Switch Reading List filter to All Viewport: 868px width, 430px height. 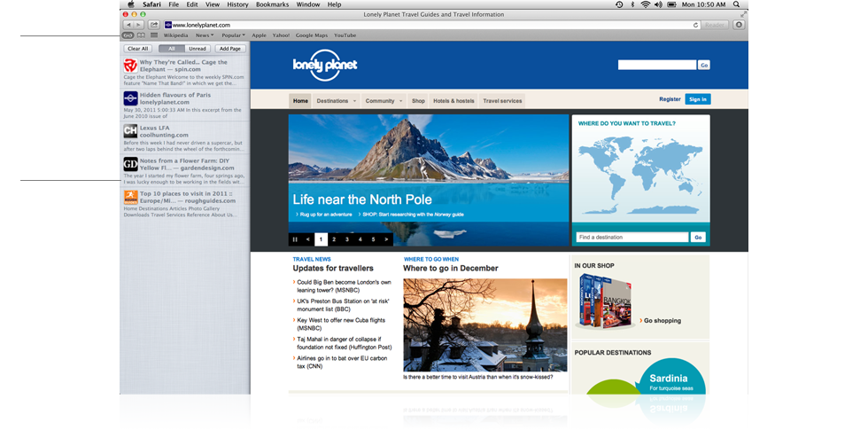(x=170, y=49)
